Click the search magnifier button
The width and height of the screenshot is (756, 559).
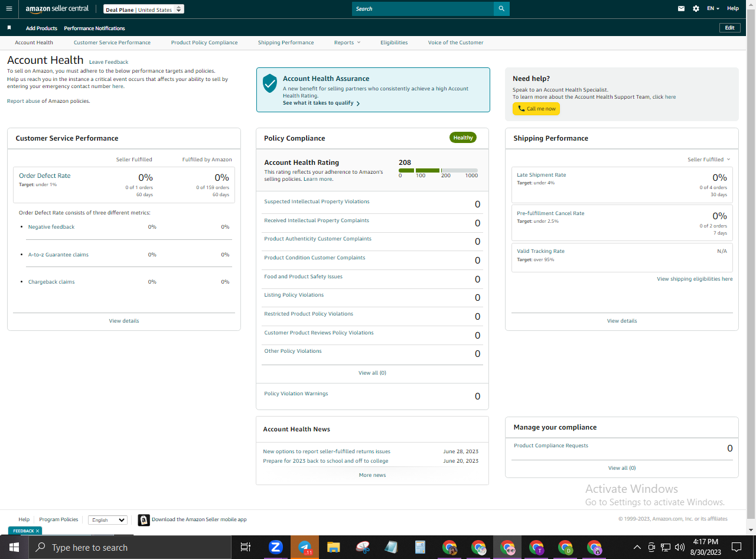click(x=501, y=9)
